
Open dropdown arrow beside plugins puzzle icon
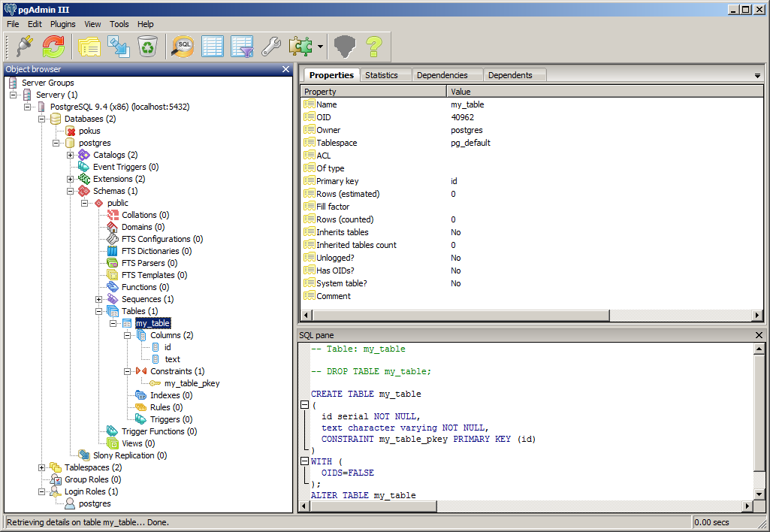pos(320,47)
